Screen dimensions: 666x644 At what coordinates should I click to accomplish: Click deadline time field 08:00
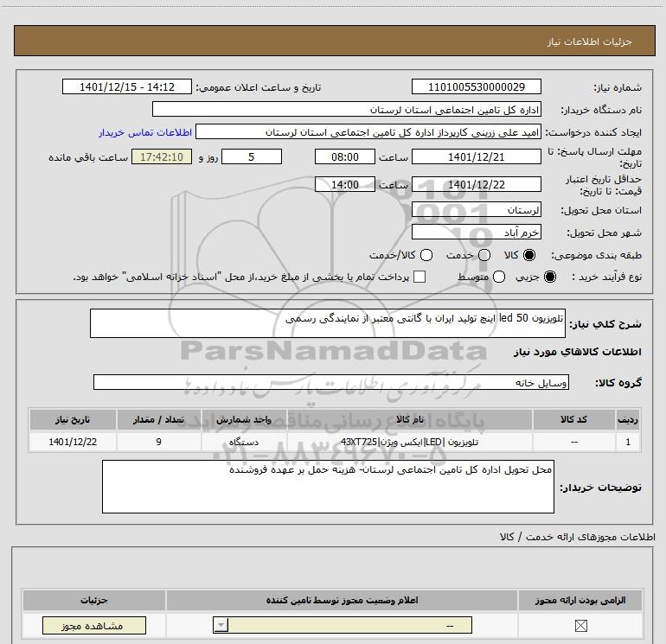[345, 156]
